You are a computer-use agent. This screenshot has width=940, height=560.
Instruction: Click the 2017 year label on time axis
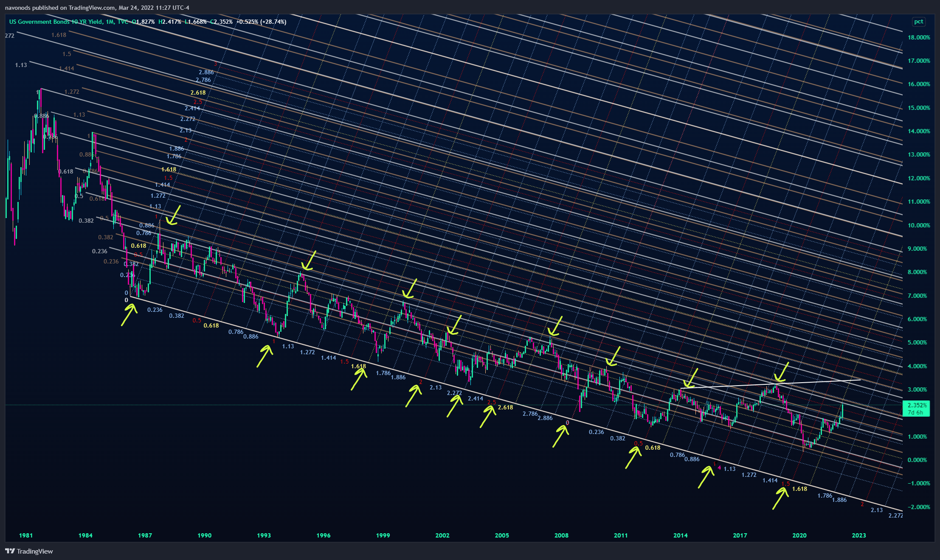point(740,535)
